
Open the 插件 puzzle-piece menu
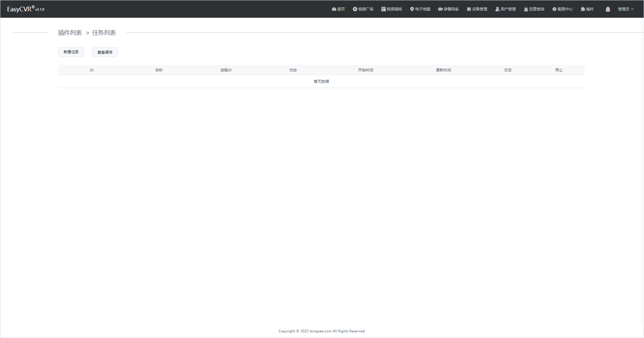coord(587,9)
